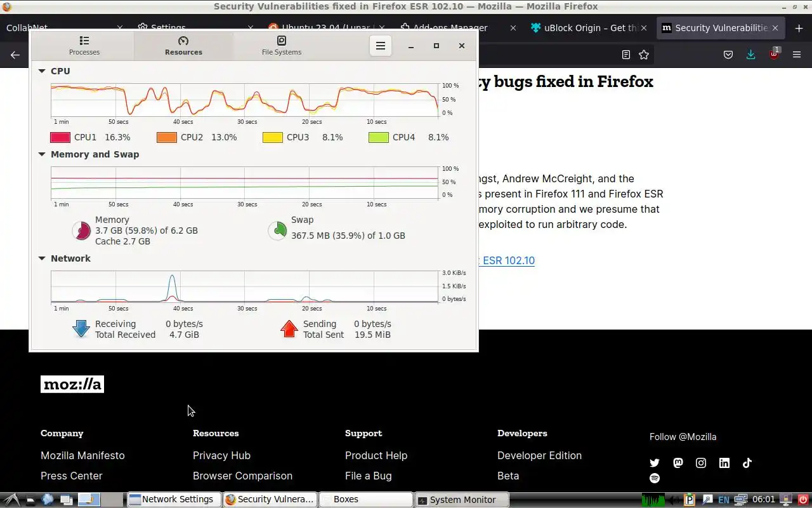The image size is (812, 508).
Task: Click the taskbar windows/desktop switcher icon
Action: pyautogui.click(x=66, y=500)
